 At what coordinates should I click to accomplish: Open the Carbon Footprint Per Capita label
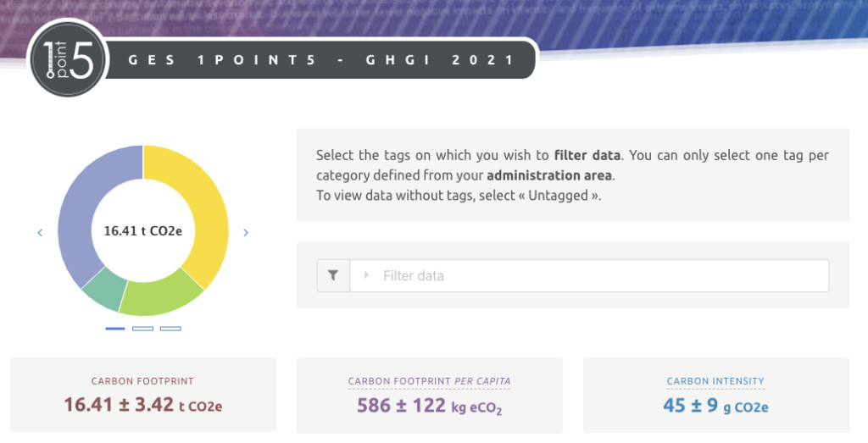[x=429, y=381]
